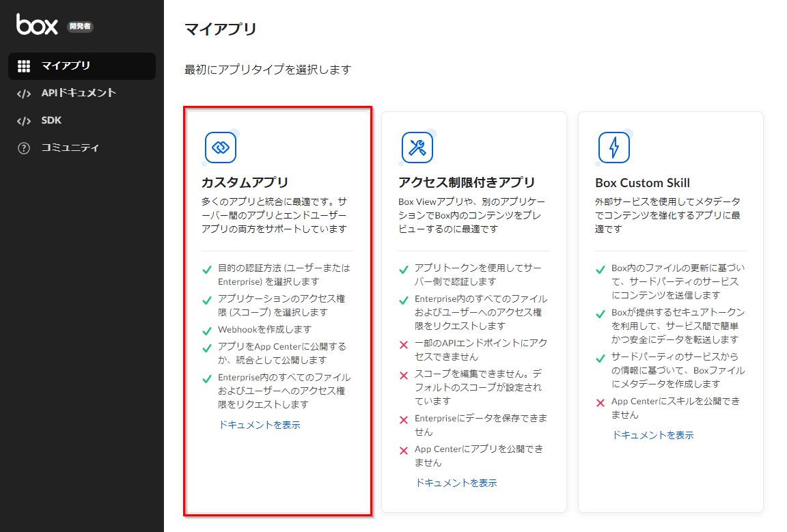Click the Box Custom Skill description paragraph

pyautogui.click(x=667, y=215)
